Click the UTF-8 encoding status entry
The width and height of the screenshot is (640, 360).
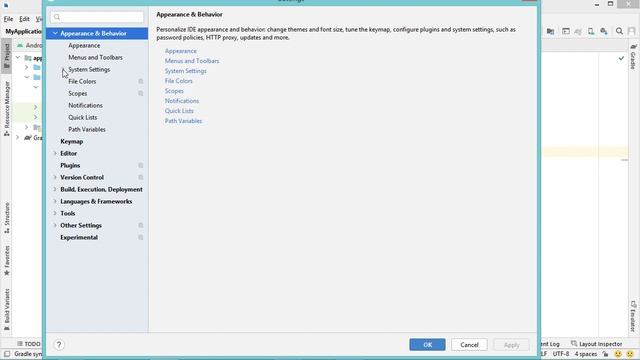pos(561,354)
